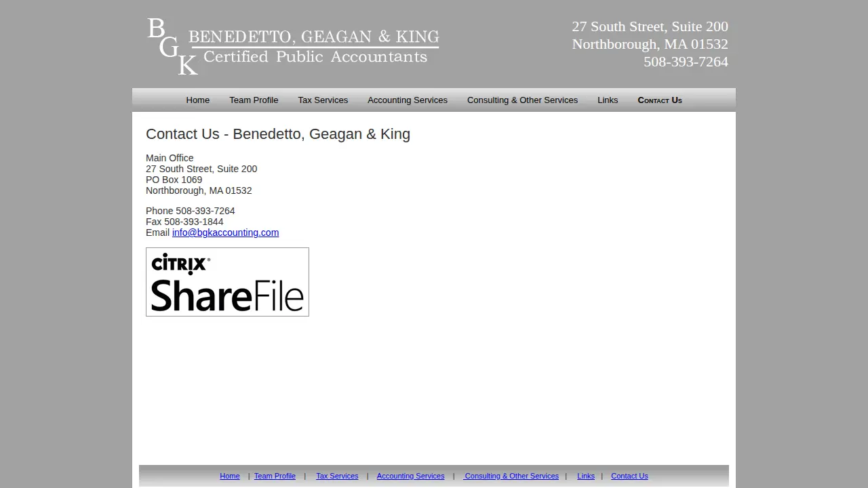
Task: Open Links in the top navigation bar
Action: click(x=608, y=100)
